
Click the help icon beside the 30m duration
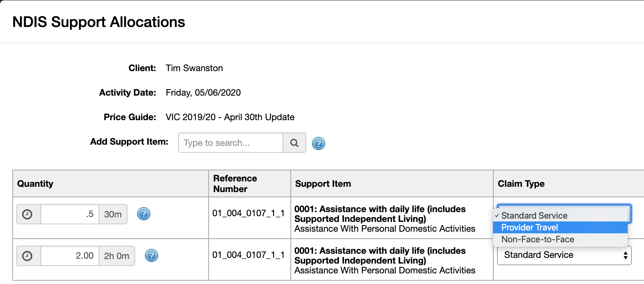(x=143, y=214)
